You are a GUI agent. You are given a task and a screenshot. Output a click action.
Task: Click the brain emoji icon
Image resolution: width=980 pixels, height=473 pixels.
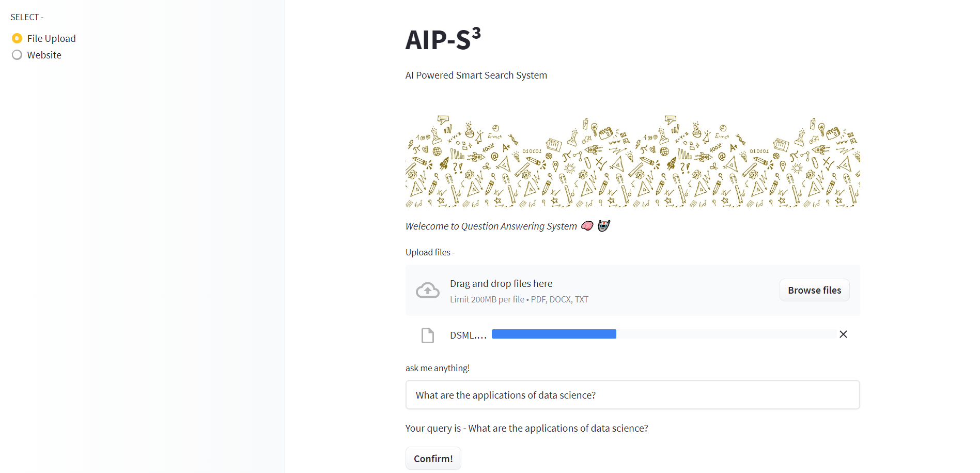click(587, 226)
